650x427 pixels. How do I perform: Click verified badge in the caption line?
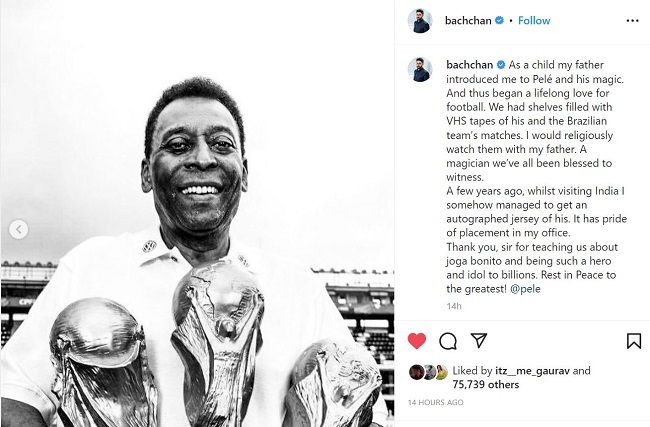[499, 62]
